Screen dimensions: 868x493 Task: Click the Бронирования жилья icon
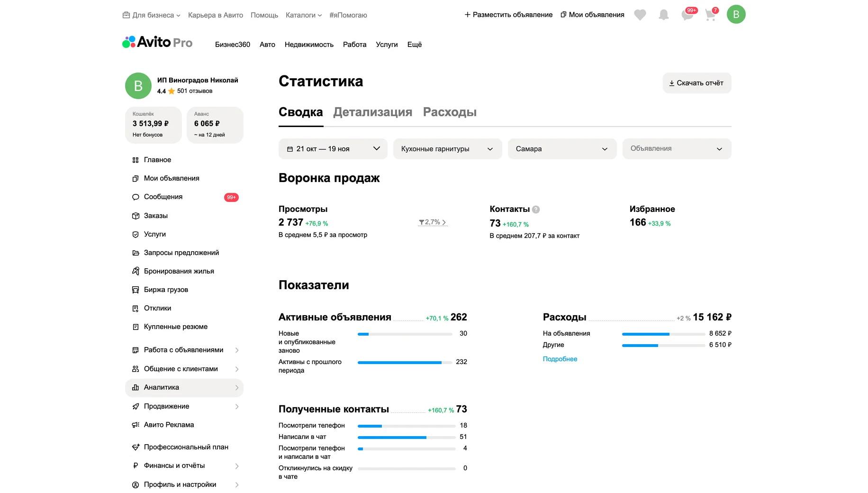click(x=136, y=271)
